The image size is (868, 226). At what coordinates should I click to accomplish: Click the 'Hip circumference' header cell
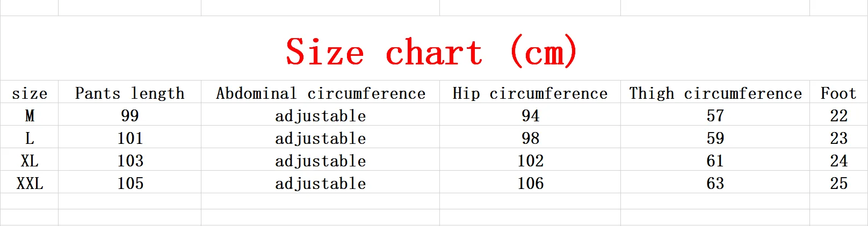coord(530,92)
